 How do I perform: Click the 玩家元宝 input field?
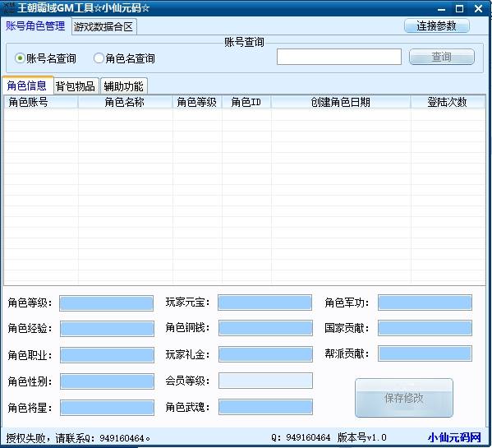(x=264, y=303)
